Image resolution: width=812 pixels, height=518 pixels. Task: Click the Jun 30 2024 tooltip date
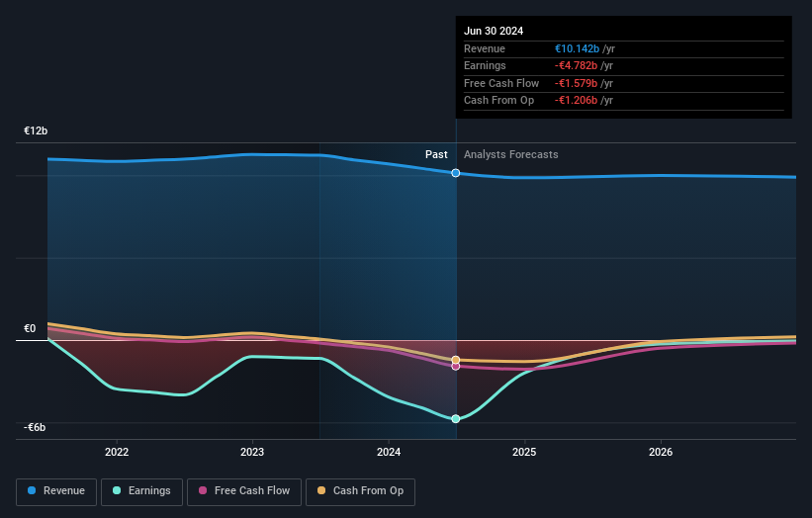pyautogui.click(x=494, y=31)
